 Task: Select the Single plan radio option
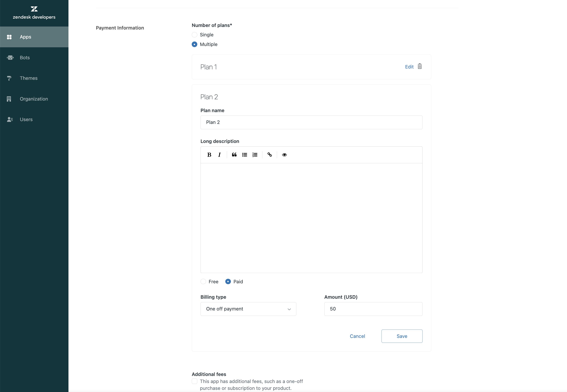click(x=194, y=35)
